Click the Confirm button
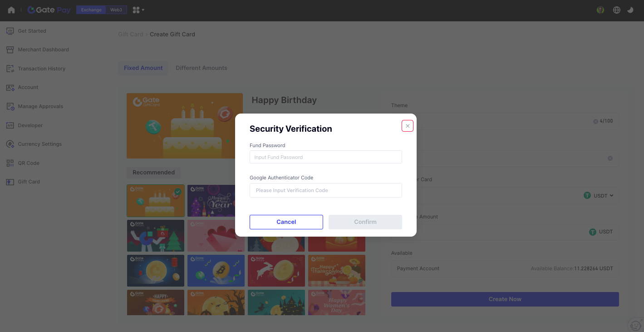644x332 pixels. tap(365, 222)
